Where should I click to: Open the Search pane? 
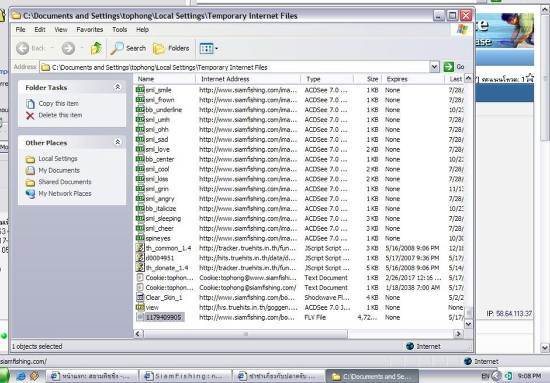click(x=128, y=48)
